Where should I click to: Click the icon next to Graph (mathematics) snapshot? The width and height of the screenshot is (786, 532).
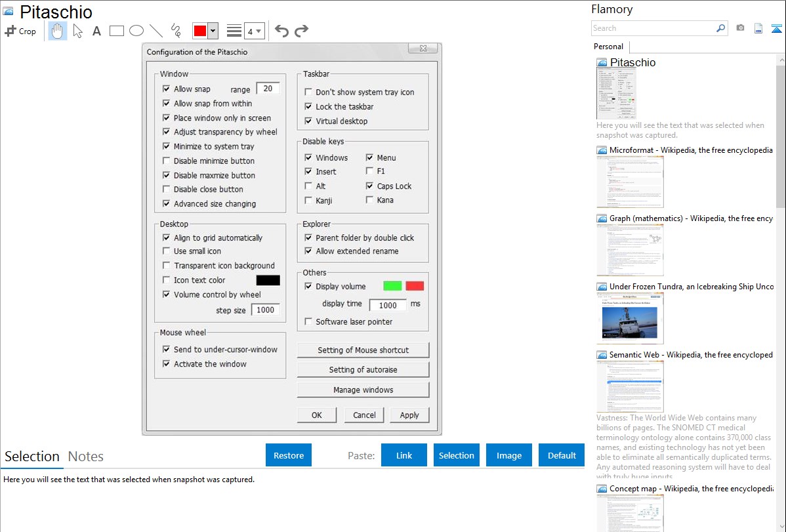point(602,218)
